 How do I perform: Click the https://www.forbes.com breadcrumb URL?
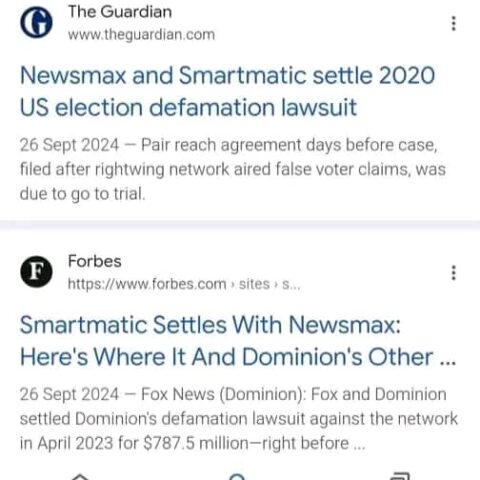tap(147, 284)
